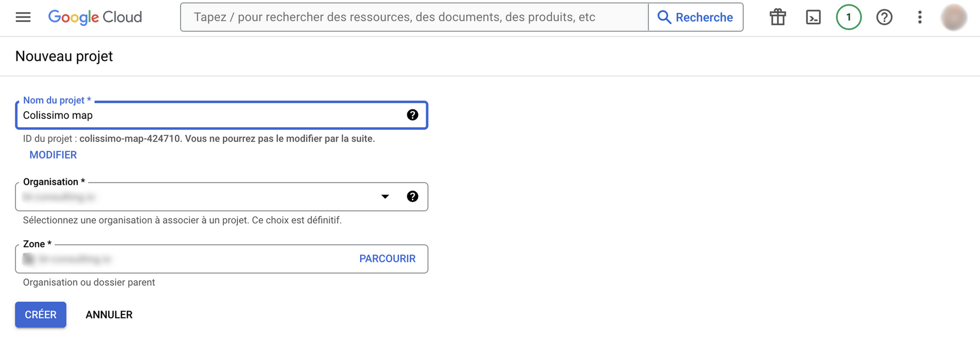The image size is (980, 349).
Task: Click the Recherche search button
Action: [696, 17]
